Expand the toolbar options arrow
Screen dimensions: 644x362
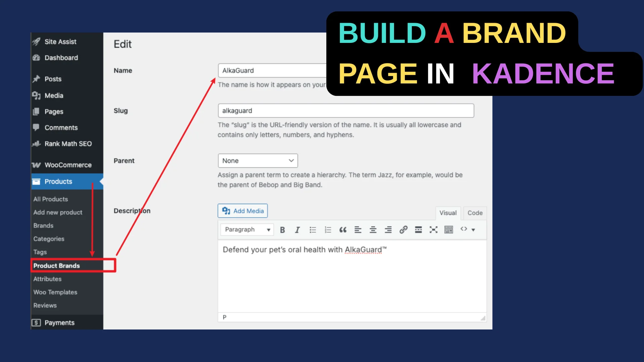(473, 230)
